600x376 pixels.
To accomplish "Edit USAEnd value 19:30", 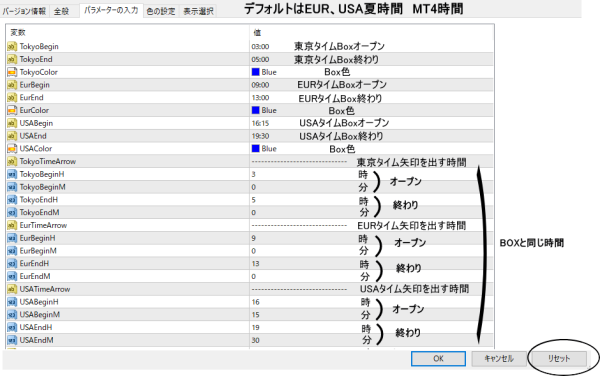I will coord(260,136).
